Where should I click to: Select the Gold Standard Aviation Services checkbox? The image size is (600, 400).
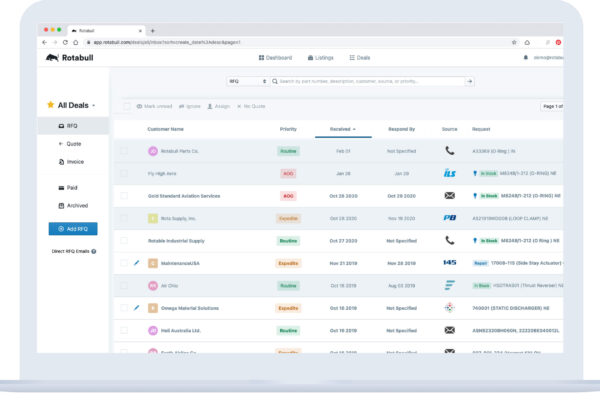(x=124, y=196)
